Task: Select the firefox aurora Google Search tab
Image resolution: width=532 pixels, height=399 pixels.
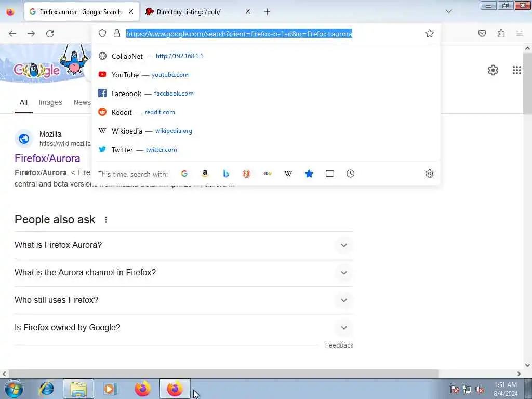Action: pos(82,12)
